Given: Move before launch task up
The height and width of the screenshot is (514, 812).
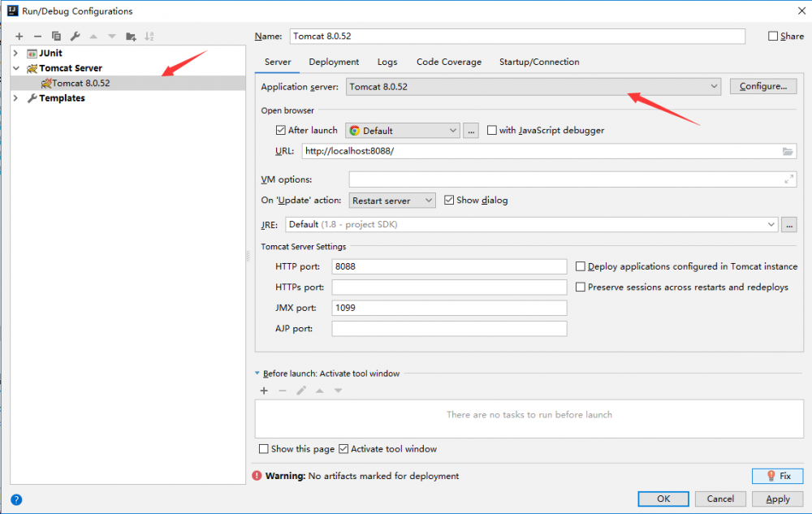Looking at the screenshot, I should (319, 391).
